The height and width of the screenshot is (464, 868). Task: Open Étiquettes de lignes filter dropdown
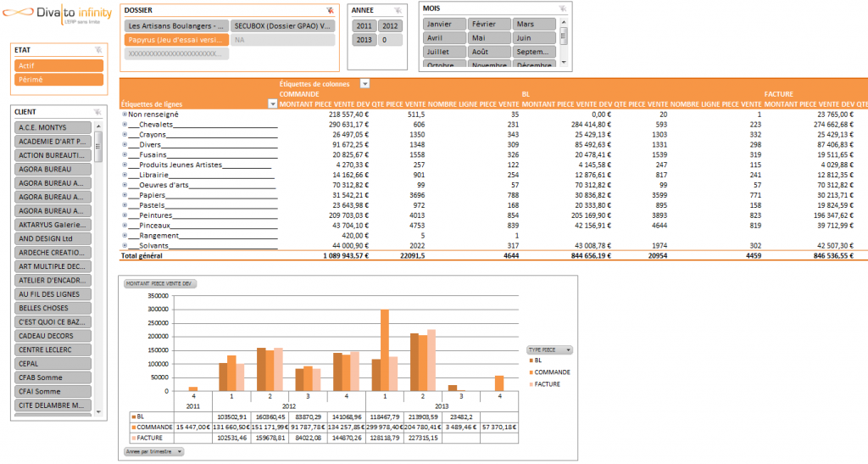coord(272,104)
